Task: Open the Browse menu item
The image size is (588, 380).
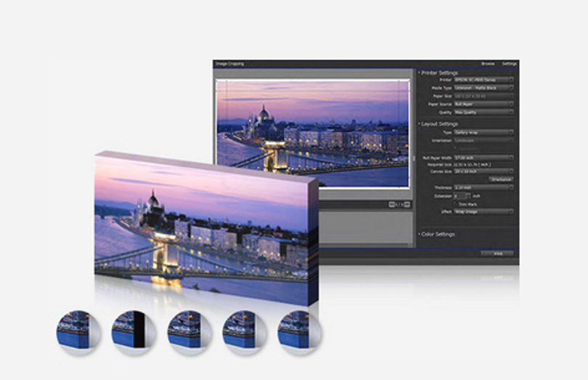Action: (488, 64)
